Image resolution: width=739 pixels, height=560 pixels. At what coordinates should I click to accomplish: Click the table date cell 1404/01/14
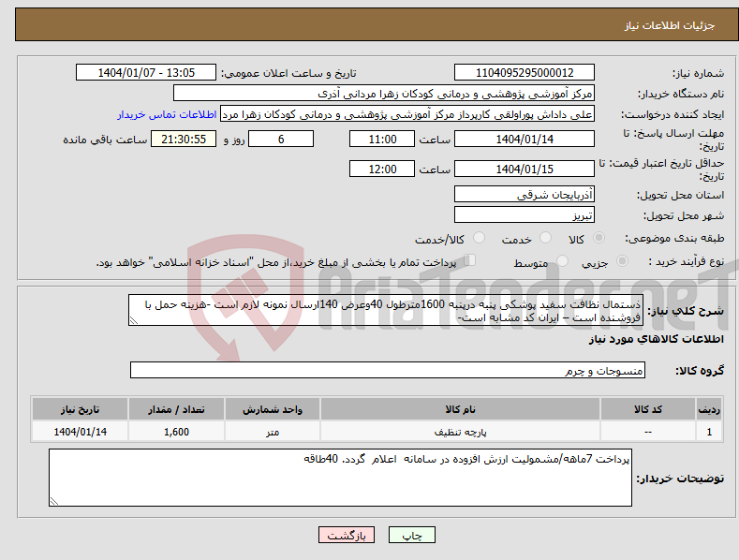tap(81, 432)
